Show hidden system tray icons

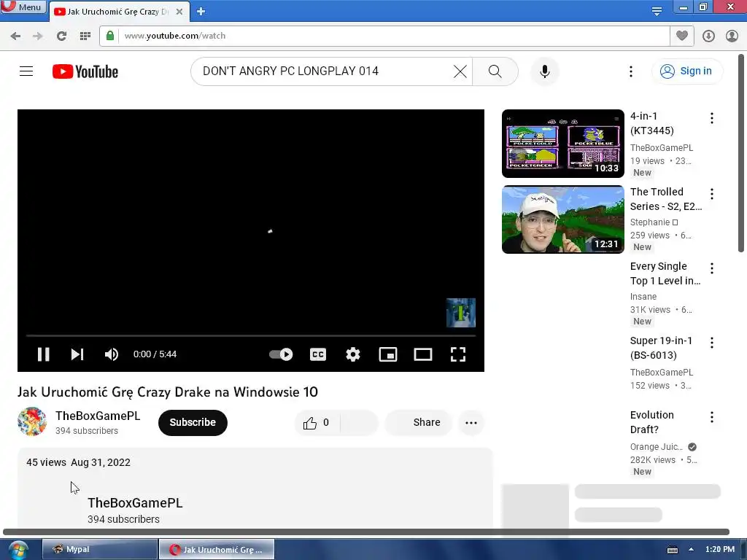691,550
